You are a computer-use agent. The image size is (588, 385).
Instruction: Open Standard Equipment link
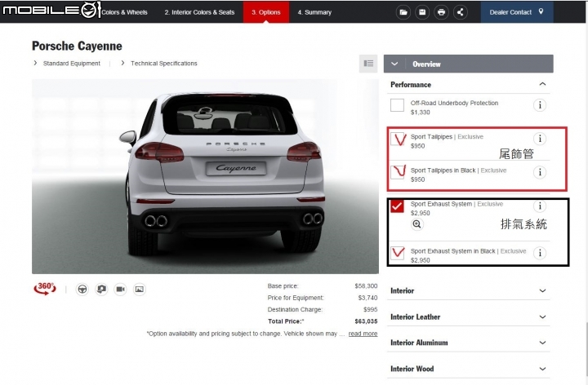71,64
